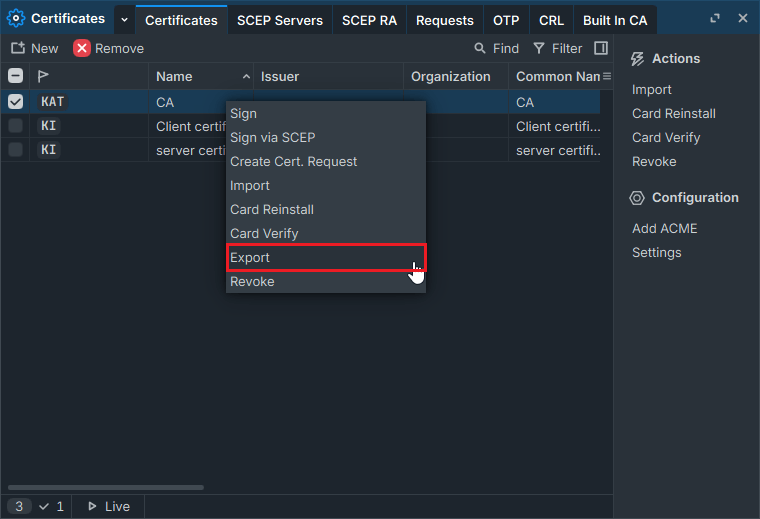
Task: Sort by the Name column header
Action: point(201,77)
